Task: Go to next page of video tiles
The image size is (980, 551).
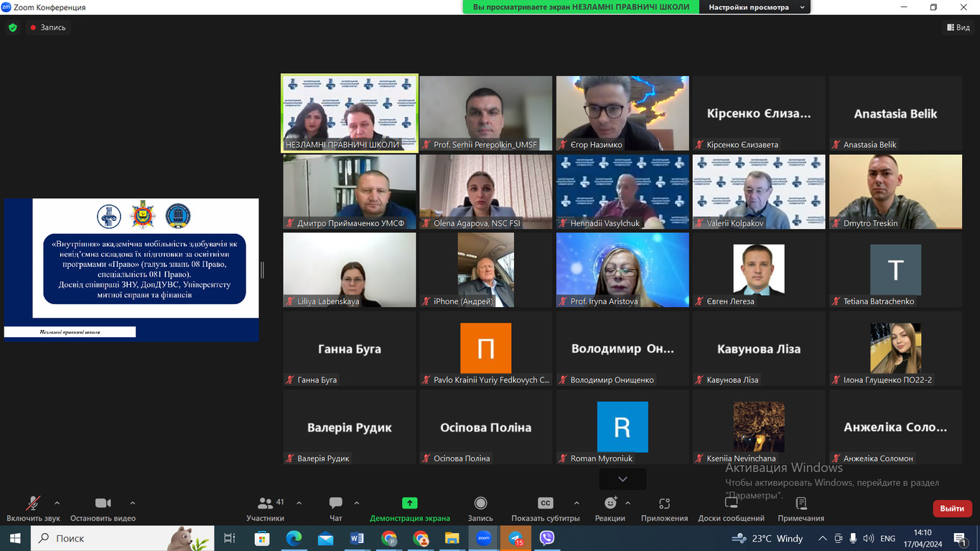Action: [x=622, y=479]
